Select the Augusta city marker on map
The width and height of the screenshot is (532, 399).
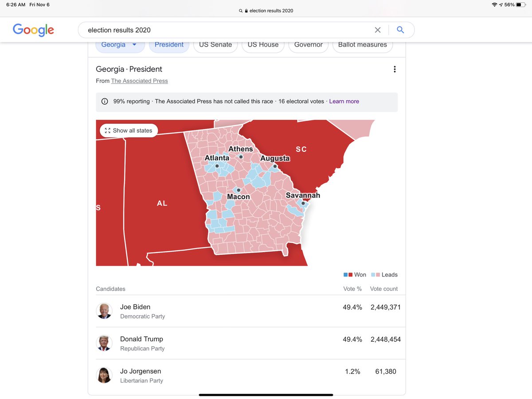point(275,166)
